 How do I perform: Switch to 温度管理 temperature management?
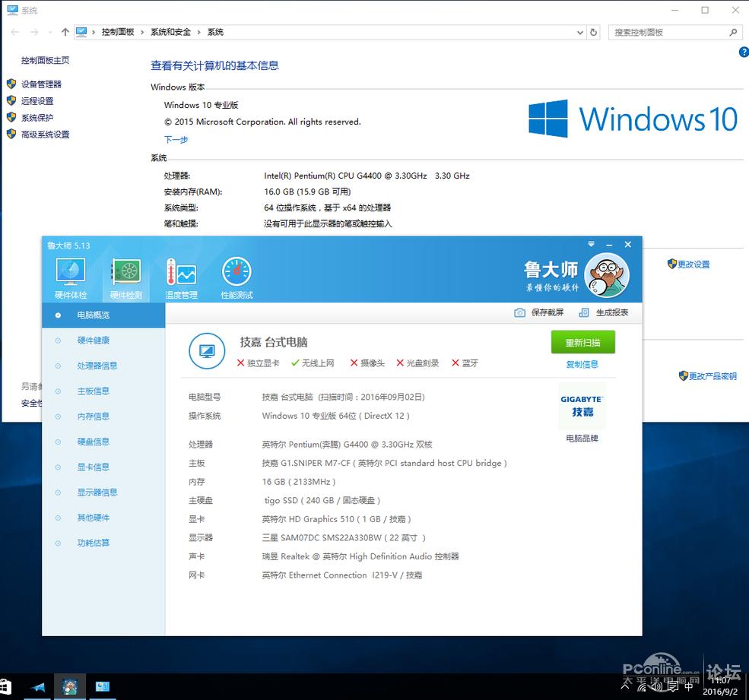click(181, 275)
